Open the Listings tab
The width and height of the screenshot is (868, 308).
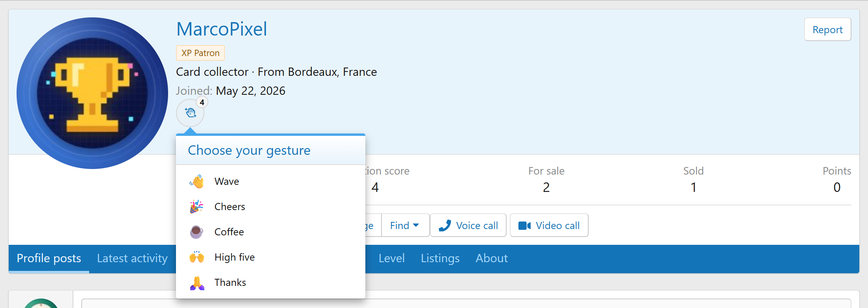coord(440,258)
